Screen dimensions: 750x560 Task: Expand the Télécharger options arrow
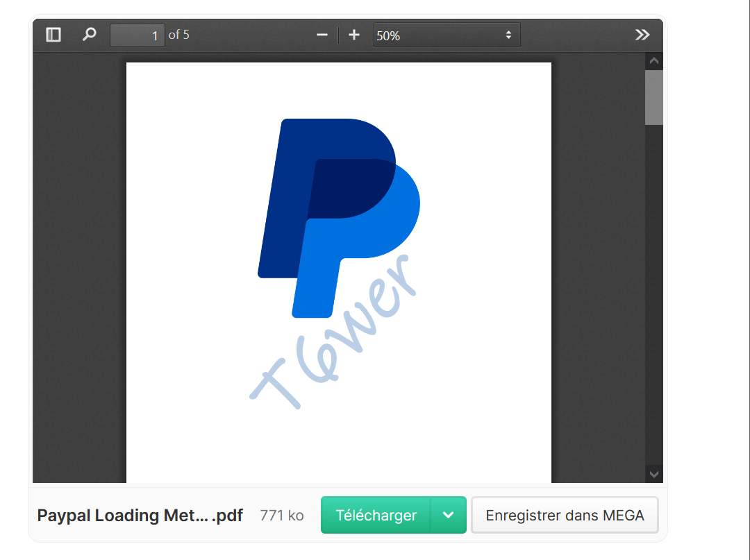coord(448,515)
